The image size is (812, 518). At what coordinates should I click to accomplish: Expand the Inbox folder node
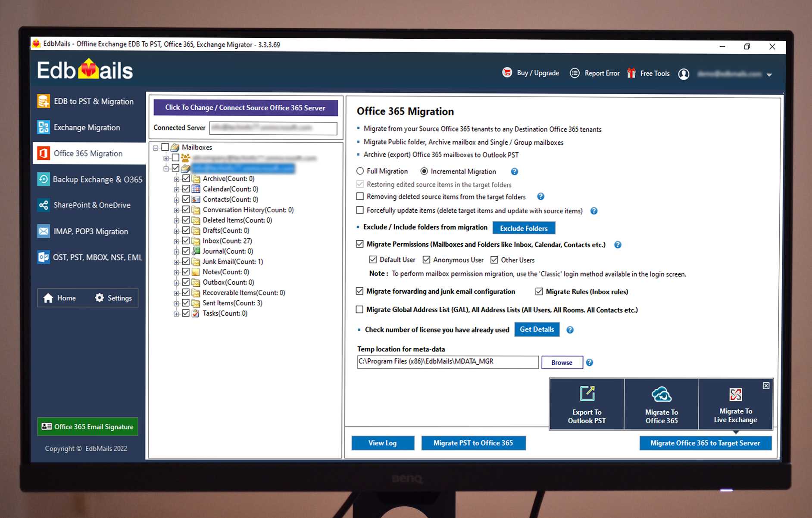[x=176, y=241]
